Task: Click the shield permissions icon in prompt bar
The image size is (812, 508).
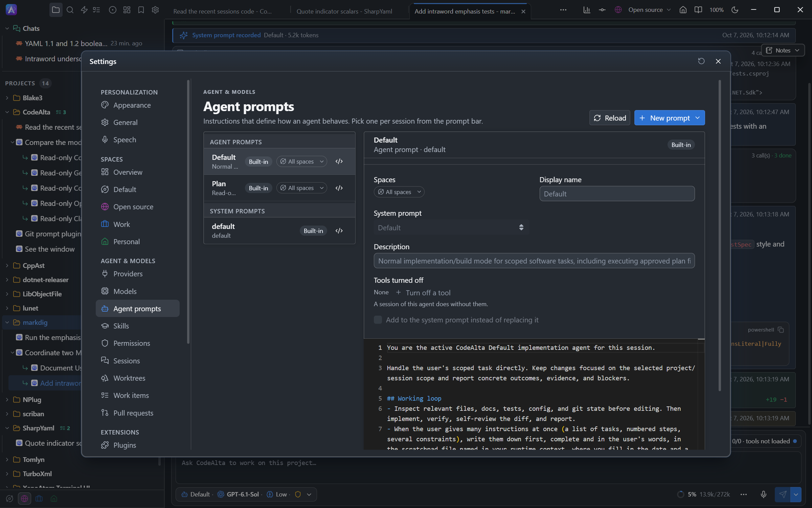Action: (298, 494)
